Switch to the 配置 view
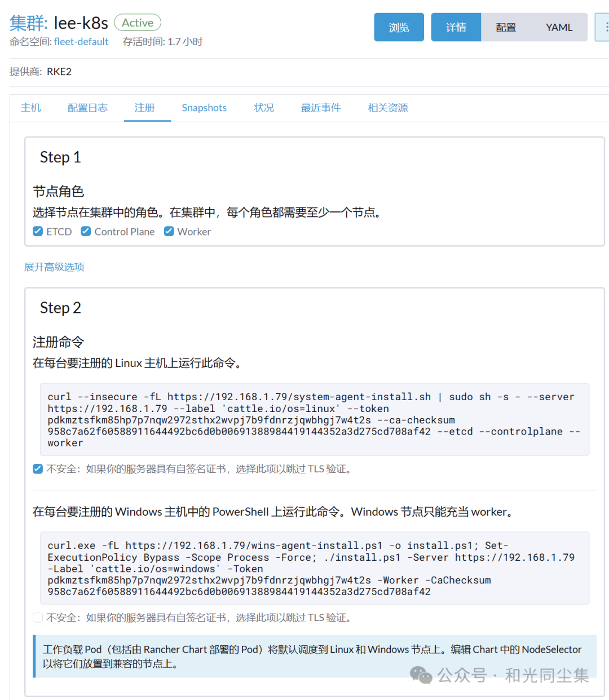Image resolution: width=609 pixels, height=700 pixels. (506, 27)
